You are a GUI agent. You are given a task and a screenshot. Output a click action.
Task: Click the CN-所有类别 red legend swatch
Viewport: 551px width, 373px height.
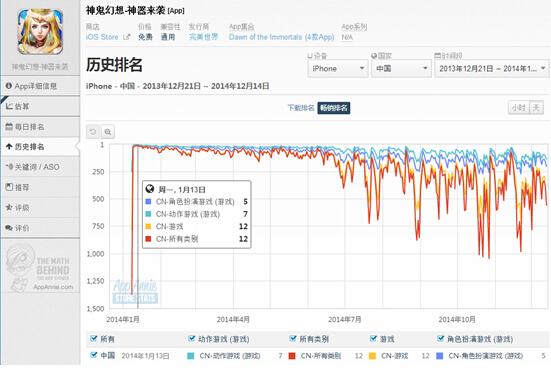tap(292, 356)
